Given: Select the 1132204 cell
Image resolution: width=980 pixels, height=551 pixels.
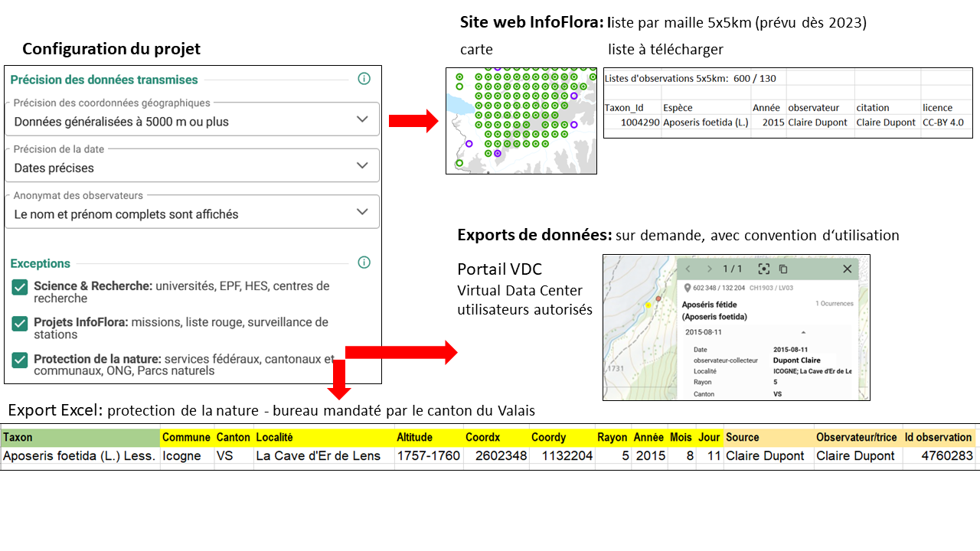Looking at the screenshot, I should coord(563,456).
